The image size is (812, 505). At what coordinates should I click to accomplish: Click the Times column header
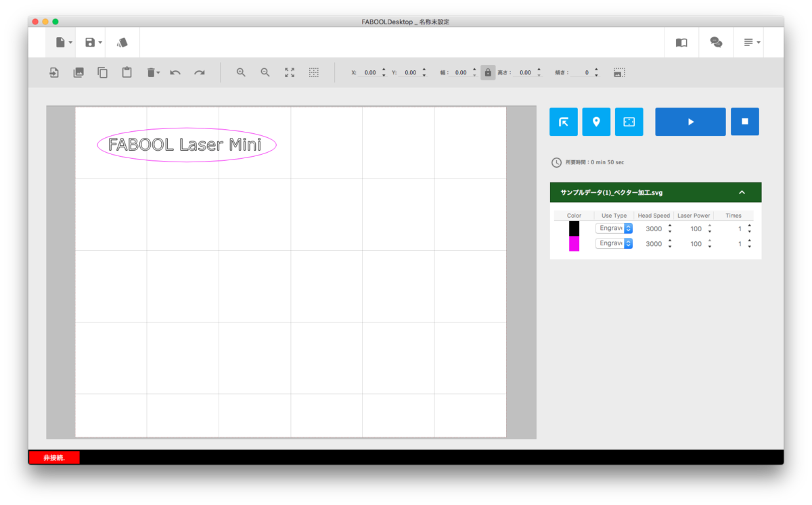pos(734,216)
